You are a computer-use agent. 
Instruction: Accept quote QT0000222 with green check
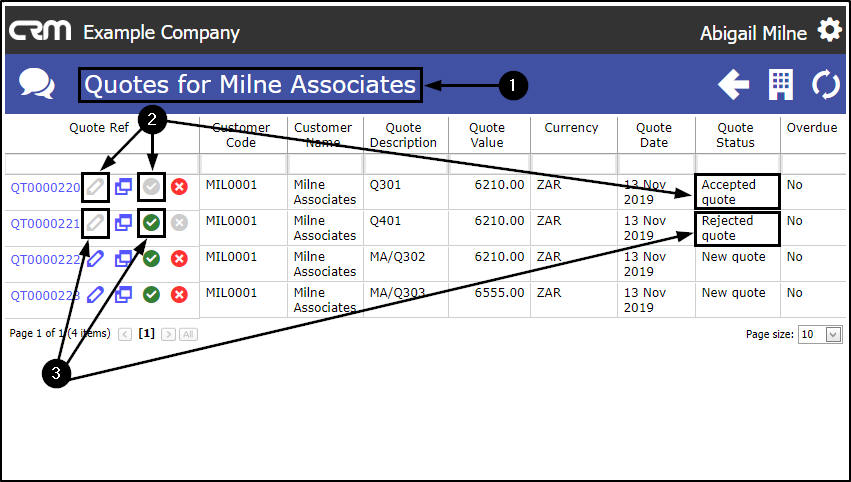point(151,258)
